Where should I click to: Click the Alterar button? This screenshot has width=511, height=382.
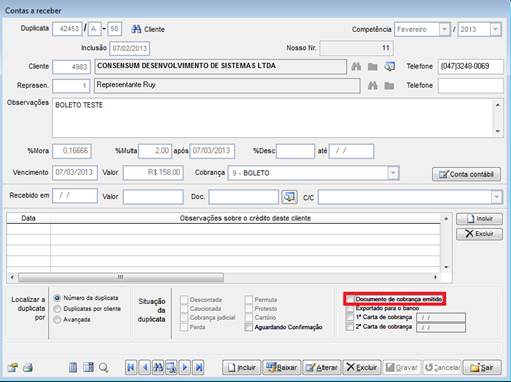[322, 367]
